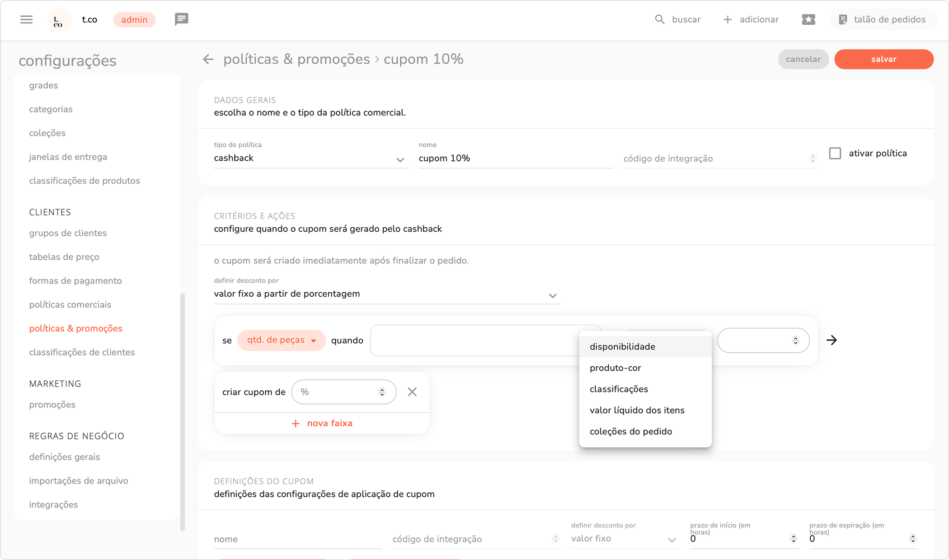949x560 pixels.
Task: Save the policy with salvar button
Action: (883, 59)
